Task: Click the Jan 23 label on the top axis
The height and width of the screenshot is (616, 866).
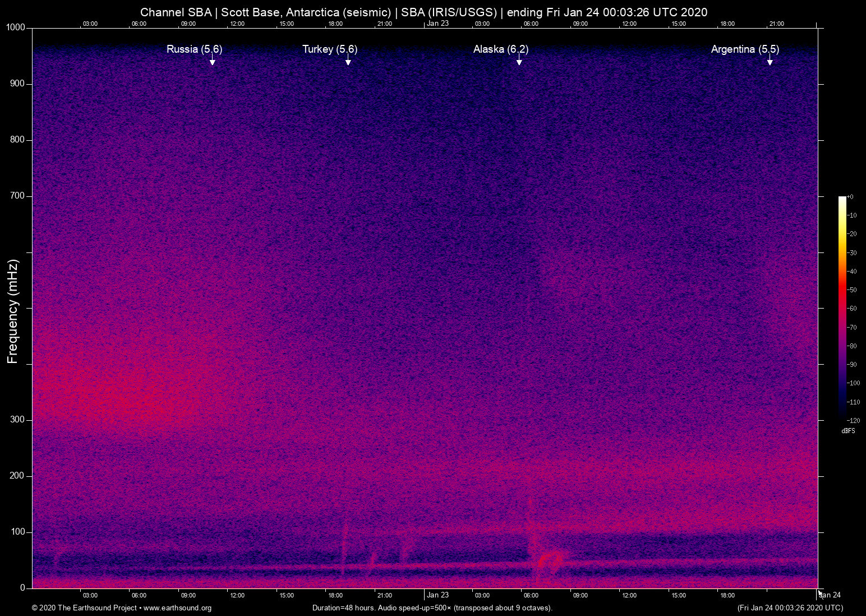Action: (x=439, y=24)
